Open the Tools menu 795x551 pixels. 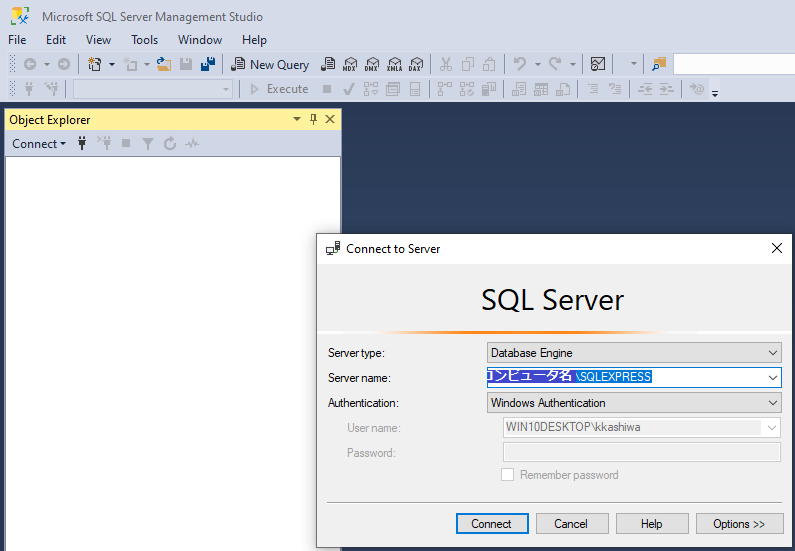coord(144,40)
